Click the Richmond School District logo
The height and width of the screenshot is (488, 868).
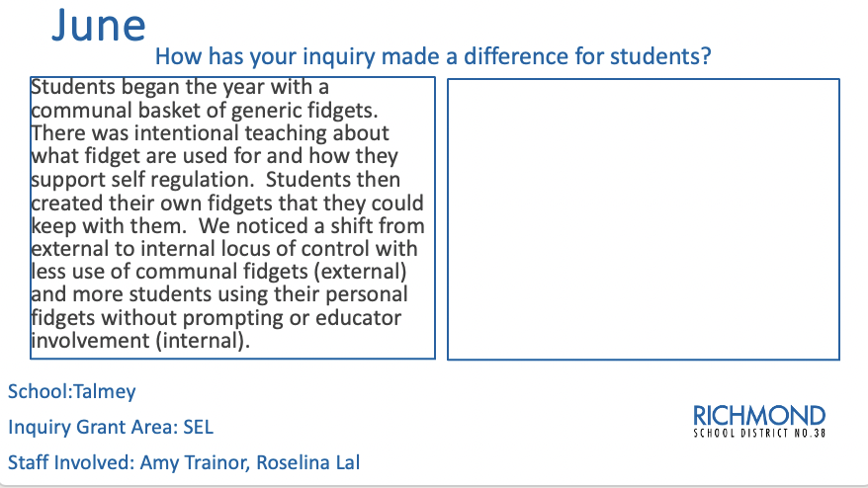pos(759,421)
